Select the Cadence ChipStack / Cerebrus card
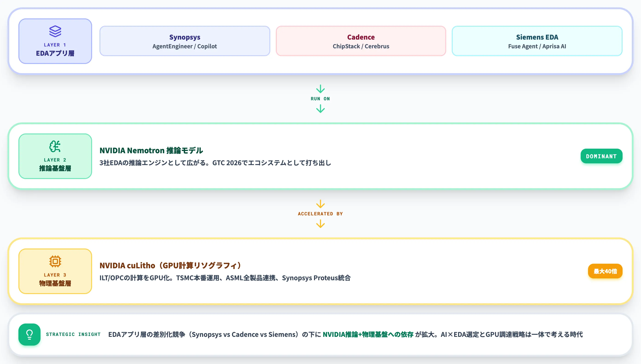Viewport: 641px width, 364px height. pyautogui.click(x=361, y=41)
